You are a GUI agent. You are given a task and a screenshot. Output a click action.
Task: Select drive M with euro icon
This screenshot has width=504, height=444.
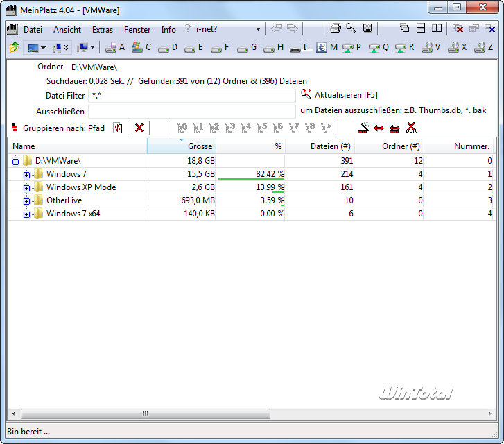[x=327, y=48]
